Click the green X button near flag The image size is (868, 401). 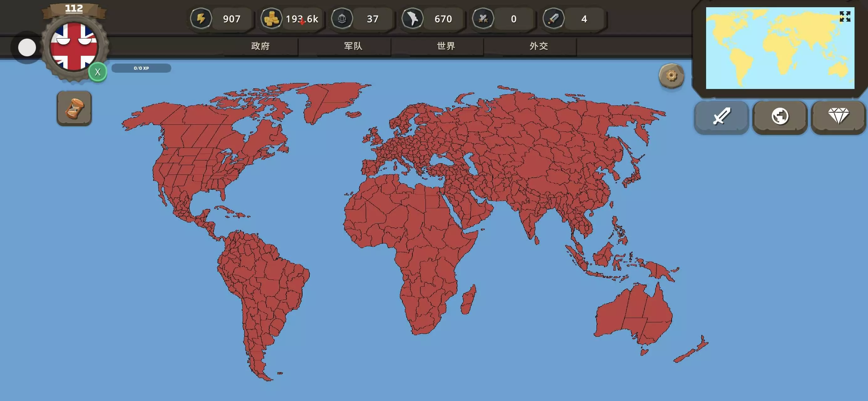(x=98, y=72)
